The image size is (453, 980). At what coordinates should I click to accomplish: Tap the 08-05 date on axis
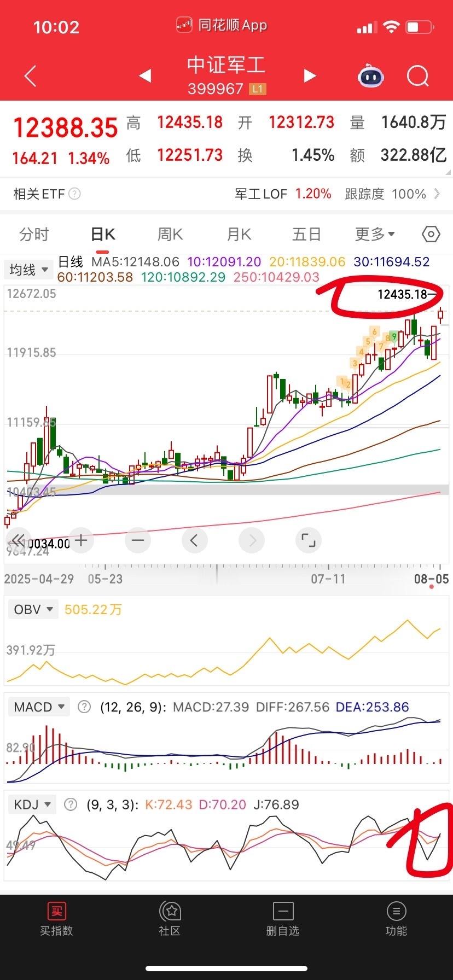tap(431, 579)
